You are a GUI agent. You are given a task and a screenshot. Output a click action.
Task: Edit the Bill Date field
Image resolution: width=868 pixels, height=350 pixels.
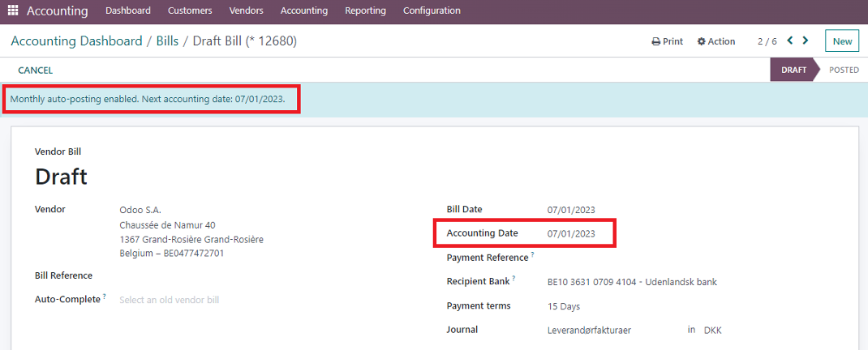[x=571, y=210]
